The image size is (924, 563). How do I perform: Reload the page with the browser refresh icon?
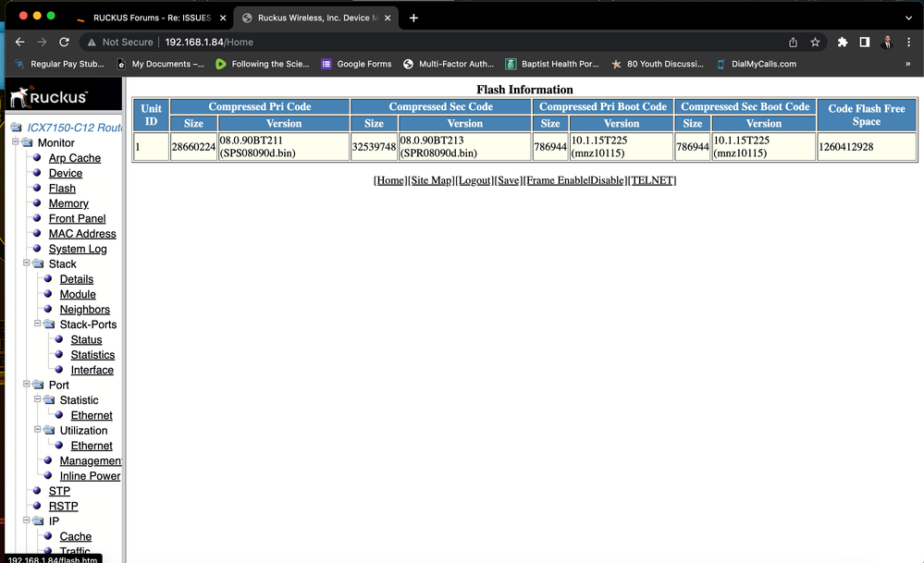click(64, 42)
